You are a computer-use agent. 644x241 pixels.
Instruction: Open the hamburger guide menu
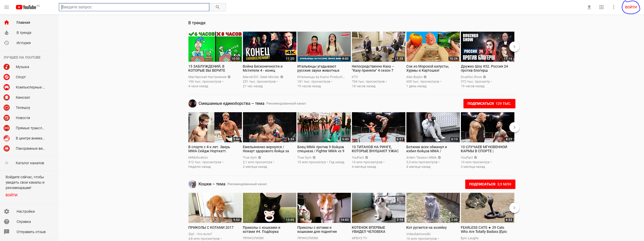click(7, 7)
